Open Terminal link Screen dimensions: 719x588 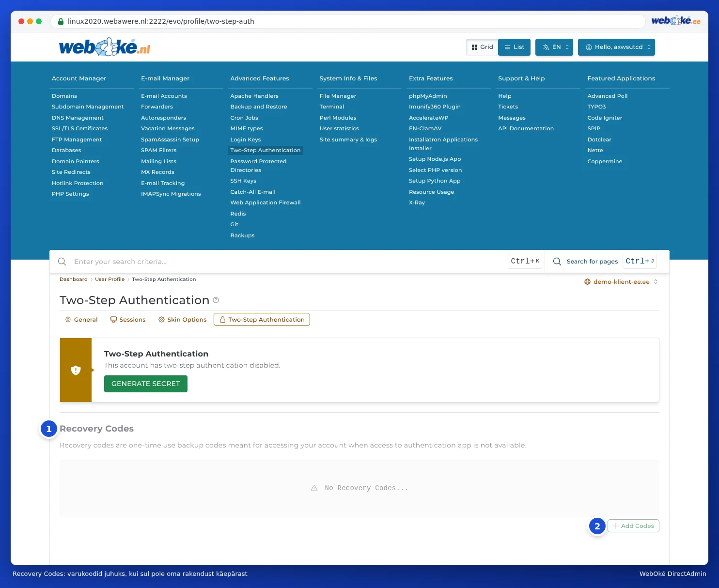(x=332, y=107)
